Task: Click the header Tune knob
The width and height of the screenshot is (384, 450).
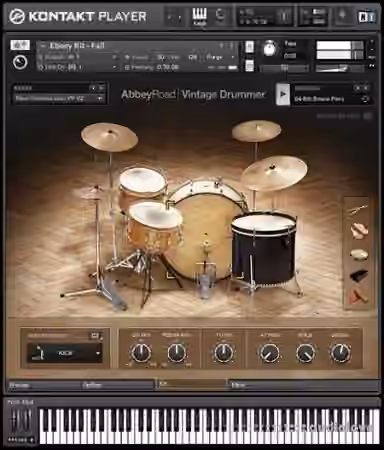Action: click(269, 49)
